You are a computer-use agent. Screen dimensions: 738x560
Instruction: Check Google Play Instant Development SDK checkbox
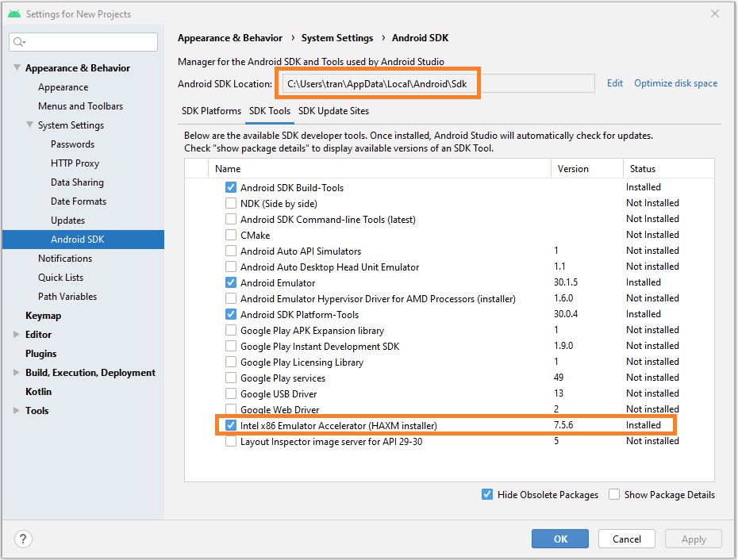coord(231,347)
